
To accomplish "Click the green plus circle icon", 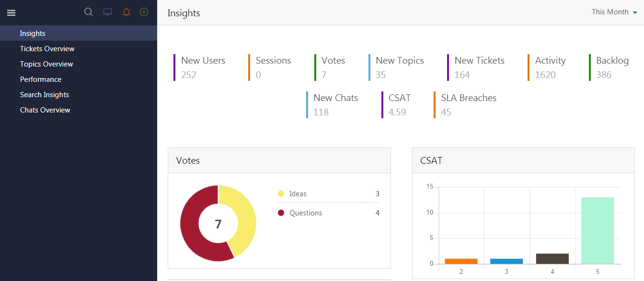I will click(x=144, y=12).
